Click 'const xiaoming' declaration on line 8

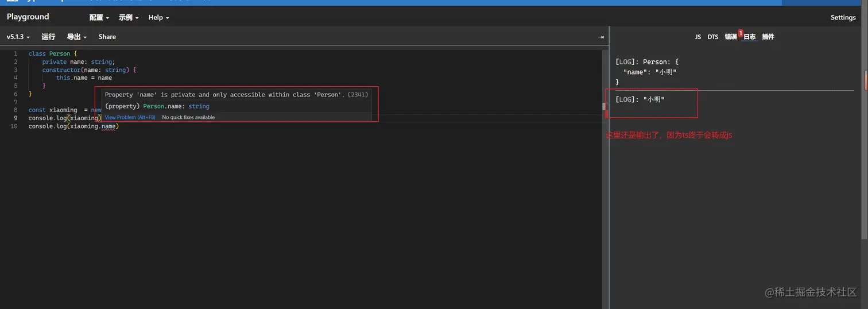[x=53, y=110]
